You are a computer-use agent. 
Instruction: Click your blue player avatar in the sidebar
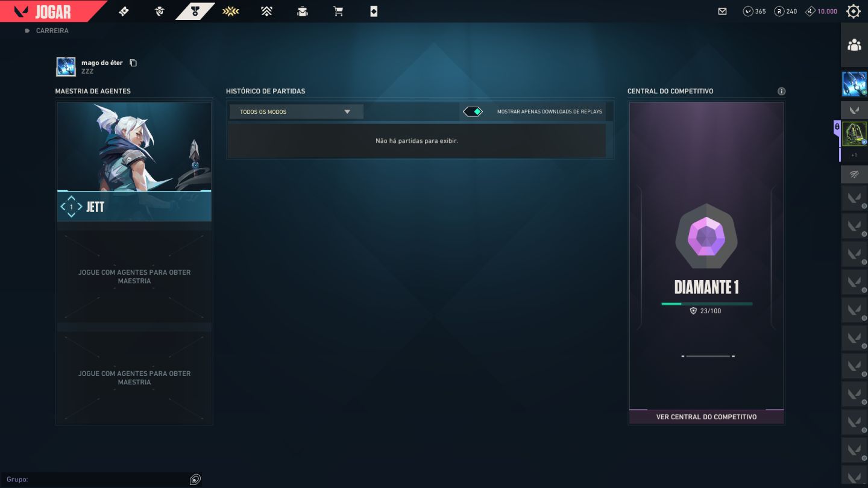(854, 84)
